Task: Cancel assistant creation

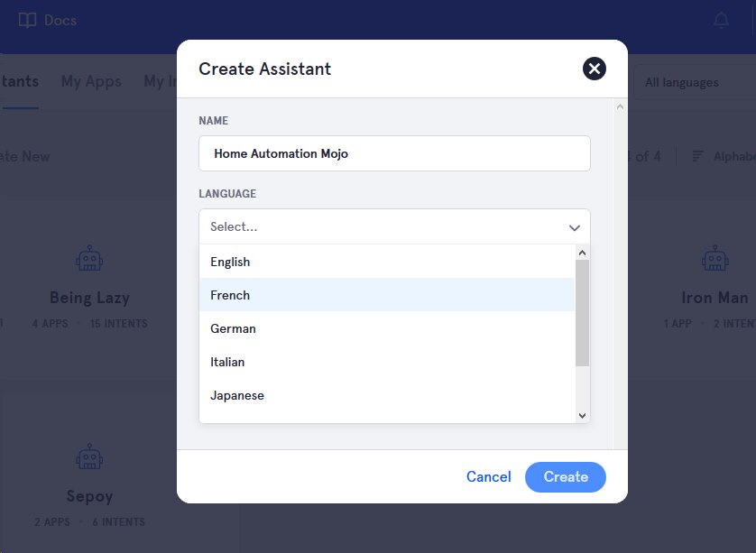Action: coord(488,477)
